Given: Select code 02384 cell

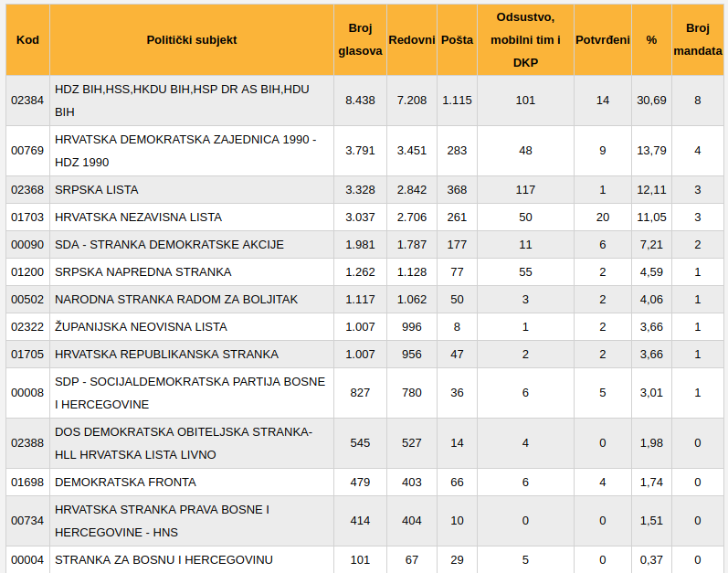Looking at the screenshot, I should pyautogui.click(x=27, y=101).
